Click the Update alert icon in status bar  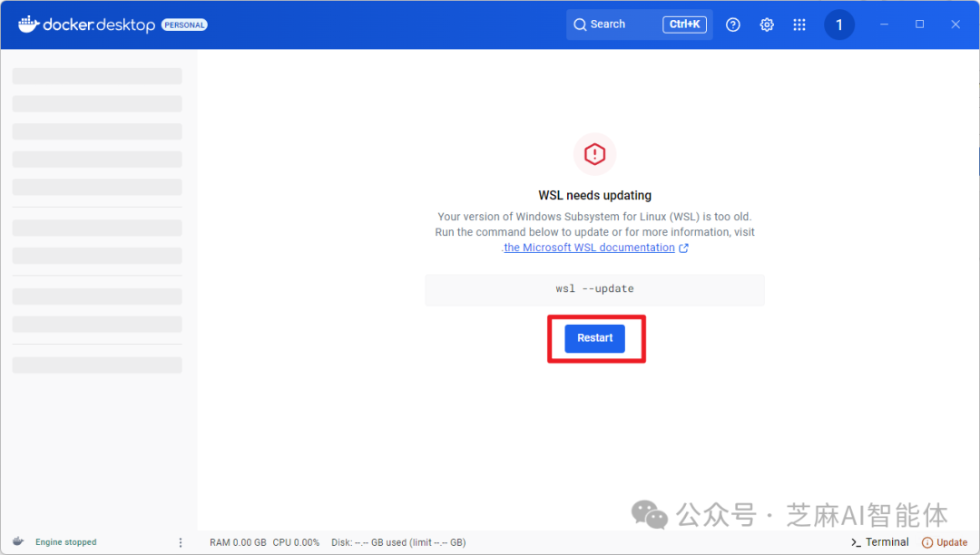[927, 542]
